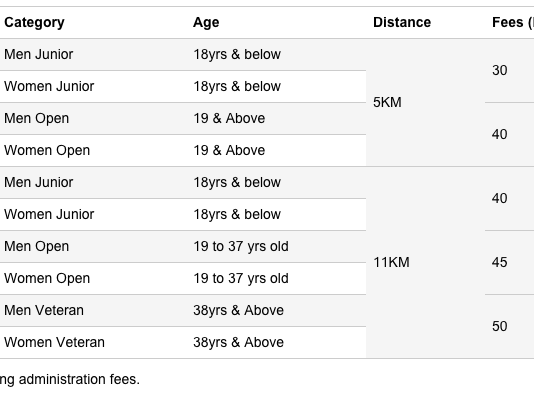Click the fee value 30

500,70
